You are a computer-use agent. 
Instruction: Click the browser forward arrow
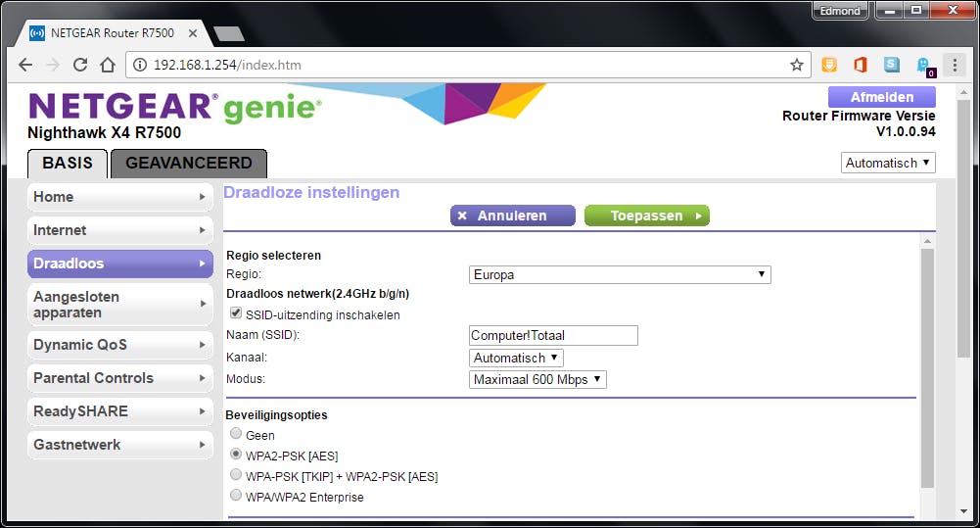[x=53, y=65]
